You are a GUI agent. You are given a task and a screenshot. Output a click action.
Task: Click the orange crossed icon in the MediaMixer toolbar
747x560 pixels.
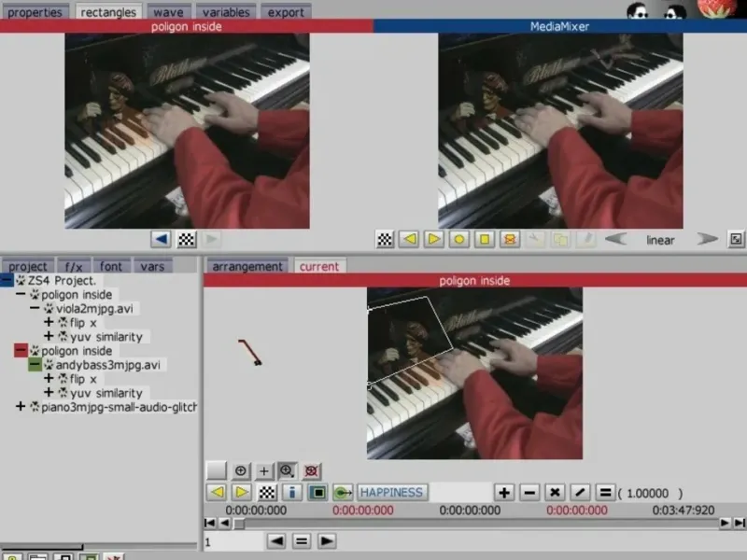click(510, 239)
